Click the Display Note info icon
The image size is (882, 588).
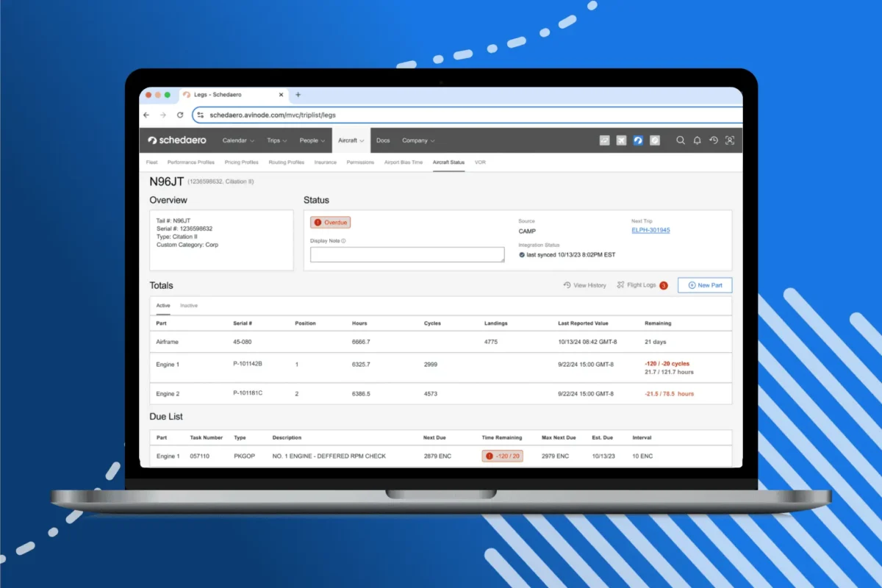[343, 240]
